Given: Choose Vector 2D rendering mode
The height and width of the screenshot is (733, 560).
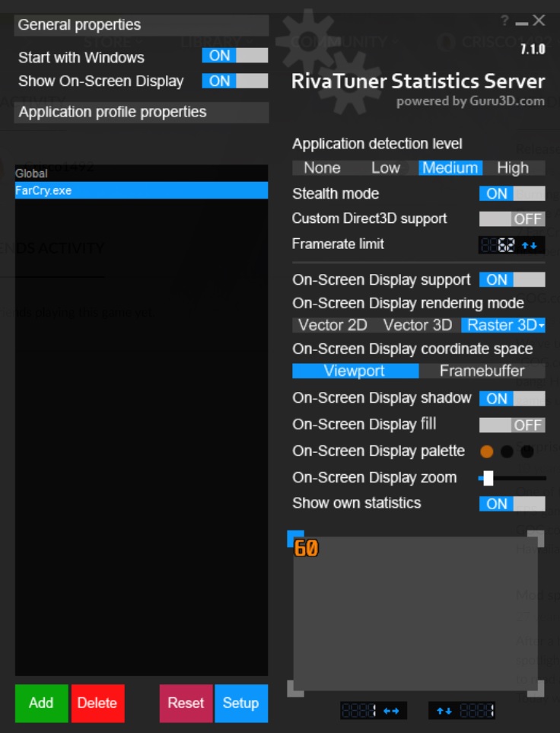Looking at the screenshot, I should tap(332, 325).
